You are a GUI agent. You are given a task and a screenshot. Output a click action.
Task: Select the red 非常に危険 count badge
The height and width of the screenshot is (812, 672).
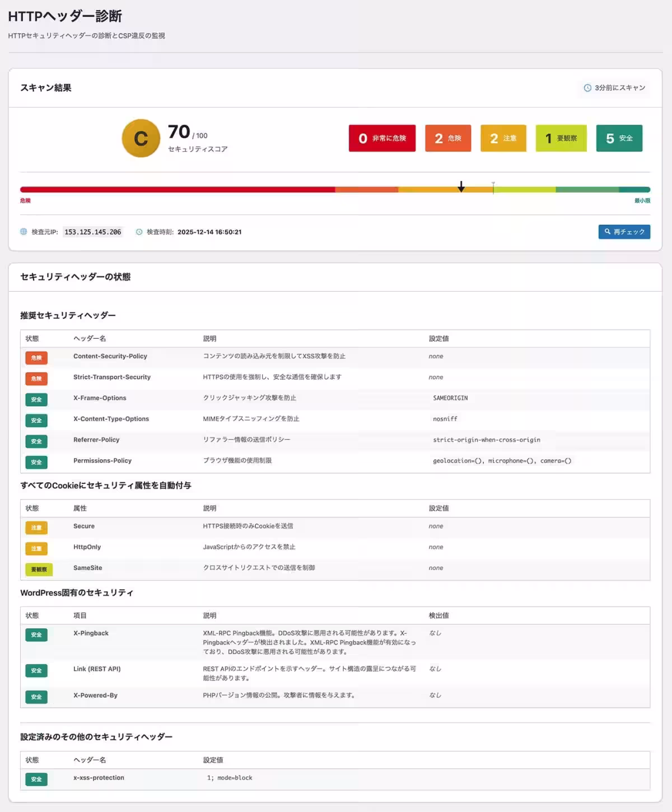tap(382, 138)
